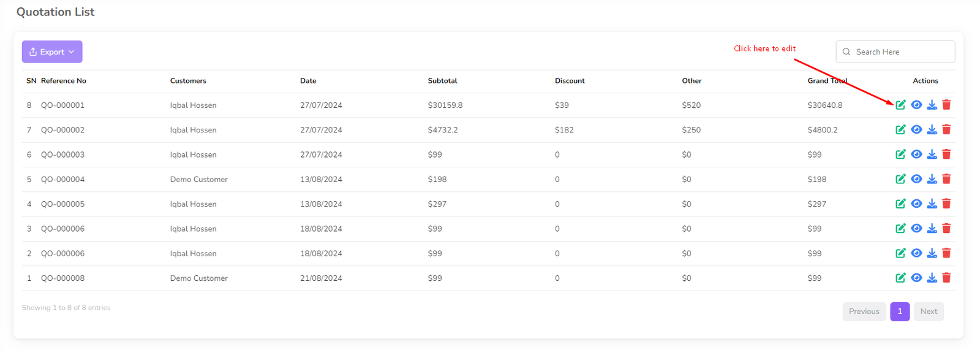Select page 1 in pagination
980x355 pixels.
(x=899, y=311)
